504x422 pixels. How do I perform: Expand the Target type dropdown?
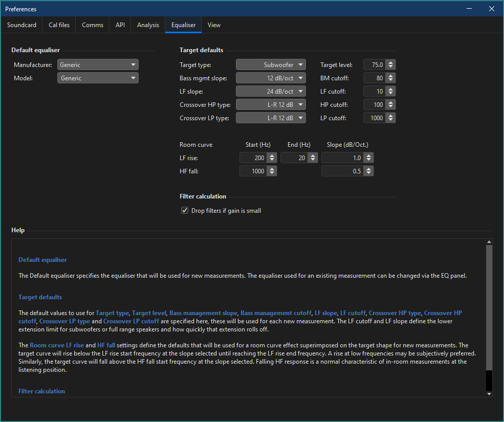point(271,65)
